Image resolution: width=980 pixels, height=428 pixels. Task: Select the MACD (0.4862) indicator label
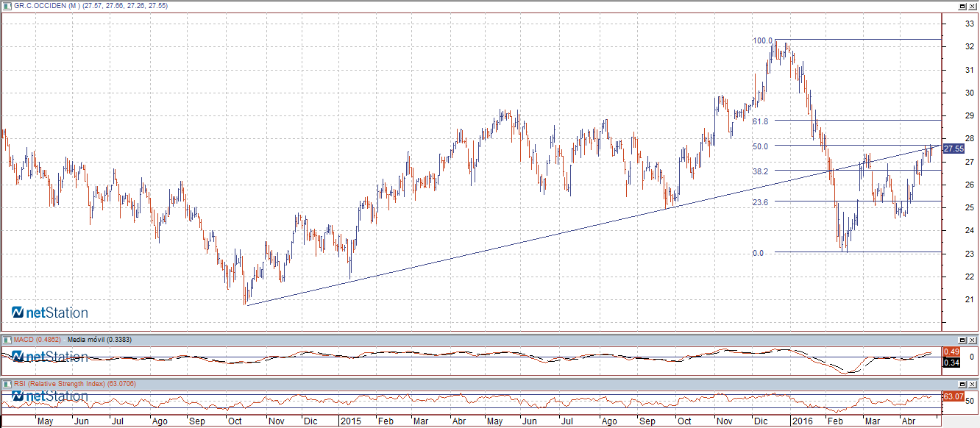tap(36, 340)
